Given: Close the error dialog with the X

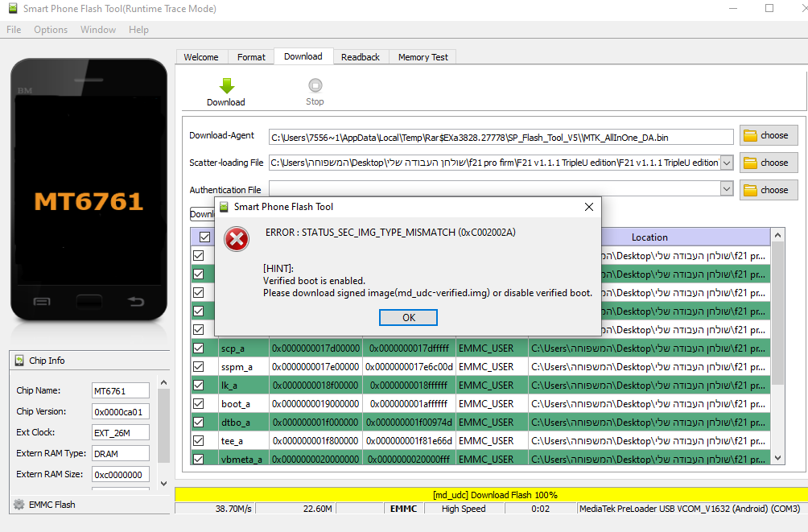Looking at the screenshot, I should point(589,207).
